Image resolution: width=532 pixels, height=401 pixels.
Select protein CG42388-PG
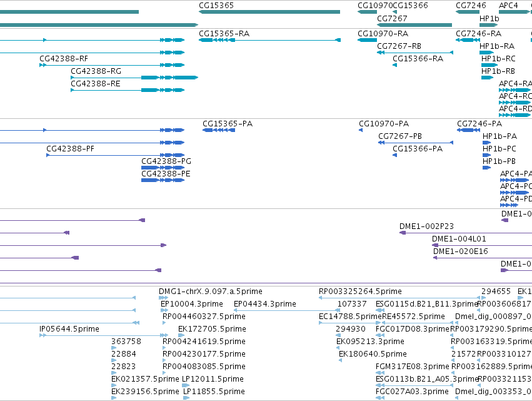[x=163, y=168]
